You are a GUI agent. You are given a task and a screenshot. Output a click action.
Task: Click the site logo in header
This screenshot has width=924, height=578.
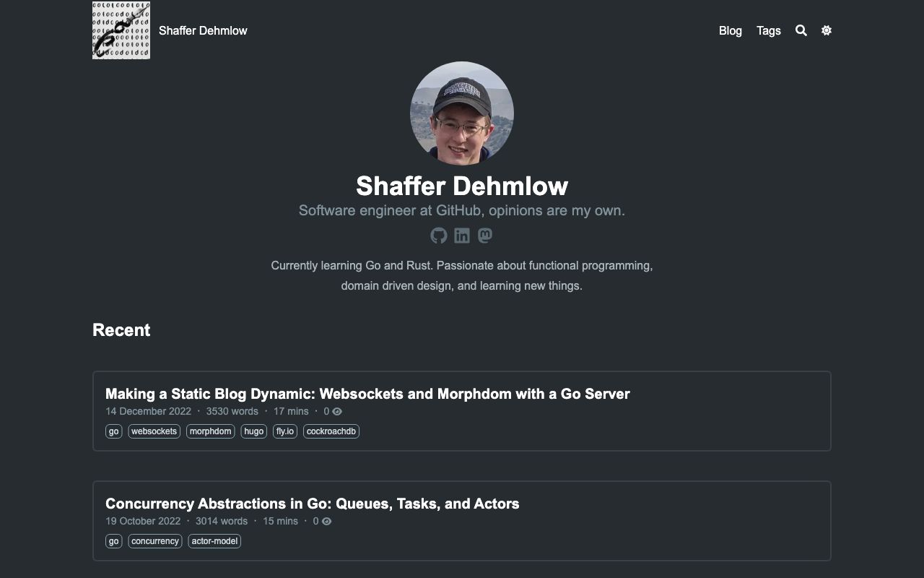point(121,30)
